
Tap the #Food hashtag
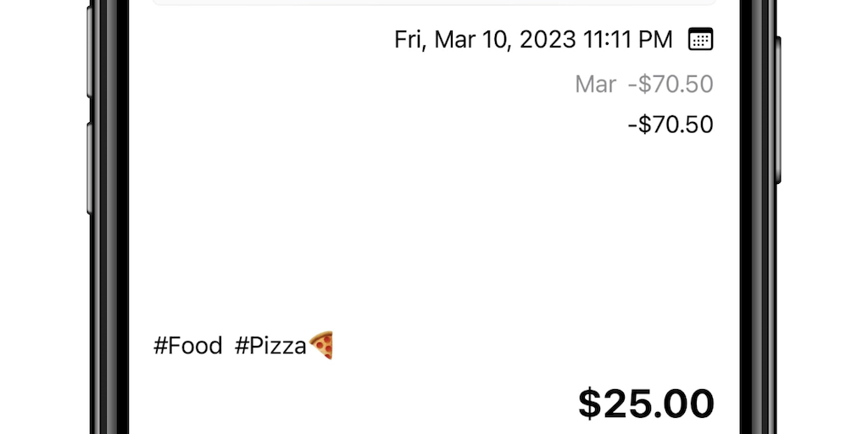(x=187, y=346)
